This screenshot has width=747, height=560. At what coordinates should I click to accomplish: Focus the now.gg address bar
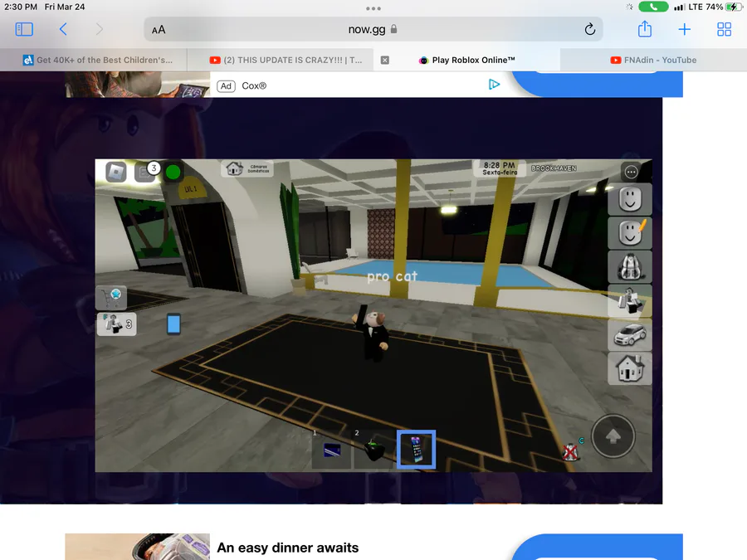[373, 30]
